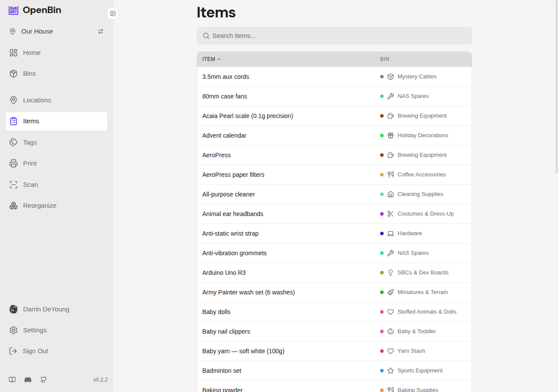Image resolution: width=558 pixels, height=392 pixels.
Task: Click the box icon next to Mystery Cables
Action: click(390, 76)
